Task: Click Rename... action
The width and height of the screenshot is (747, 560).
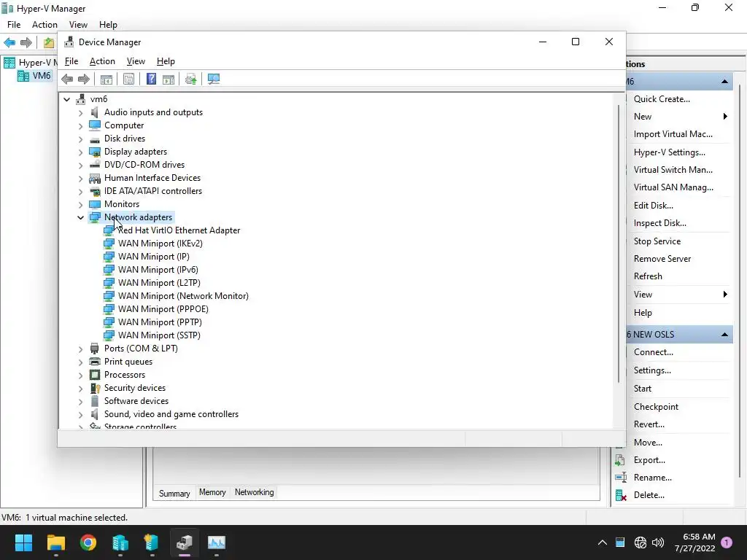Action: tap(653, 478)
